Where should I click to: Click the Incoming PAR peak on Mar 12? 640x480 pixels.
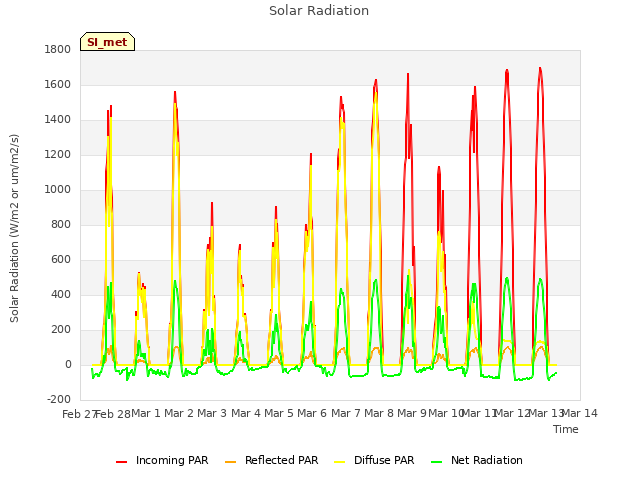point(507,70)
